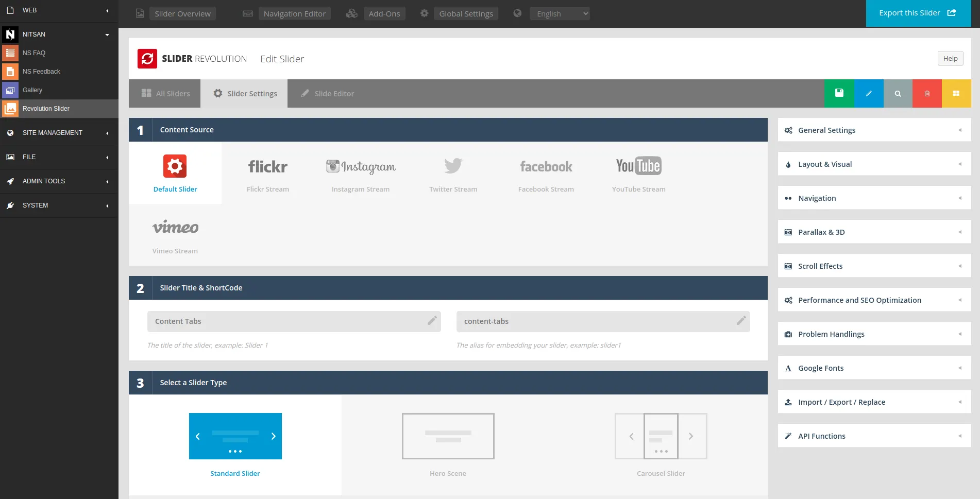Click the Export this Slider button
980x499 pixels.
pos(918,13)
